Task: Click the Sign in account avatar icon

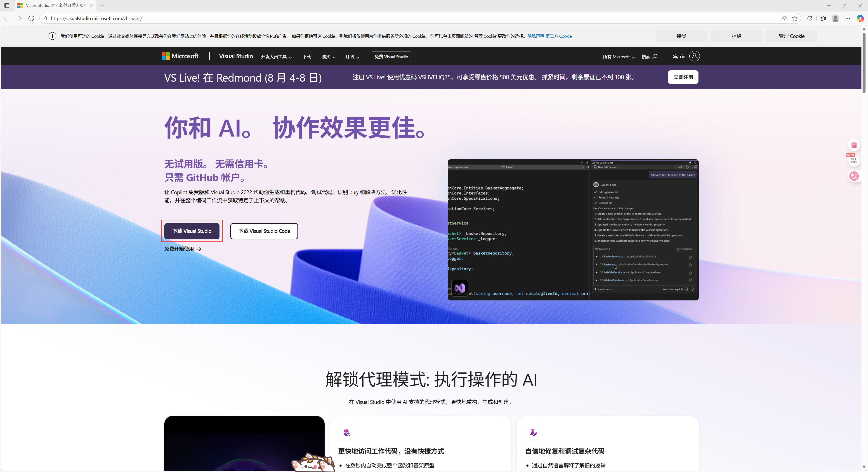Action: (x=694, y=56)
